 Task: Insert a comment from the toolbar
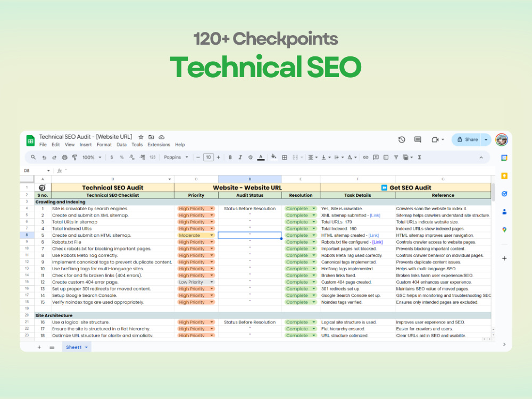[376, 157]
